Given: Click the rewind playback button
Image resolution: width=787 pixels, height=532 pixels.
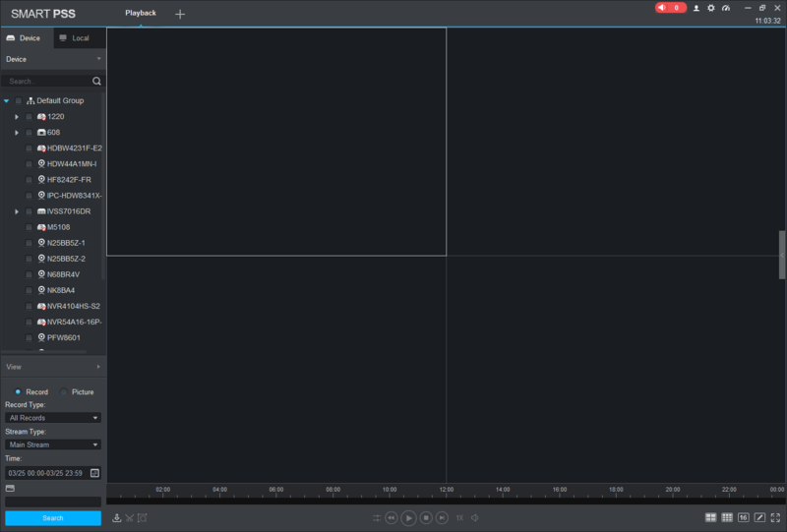Looking at the screenshot, I should coord(392,518).
